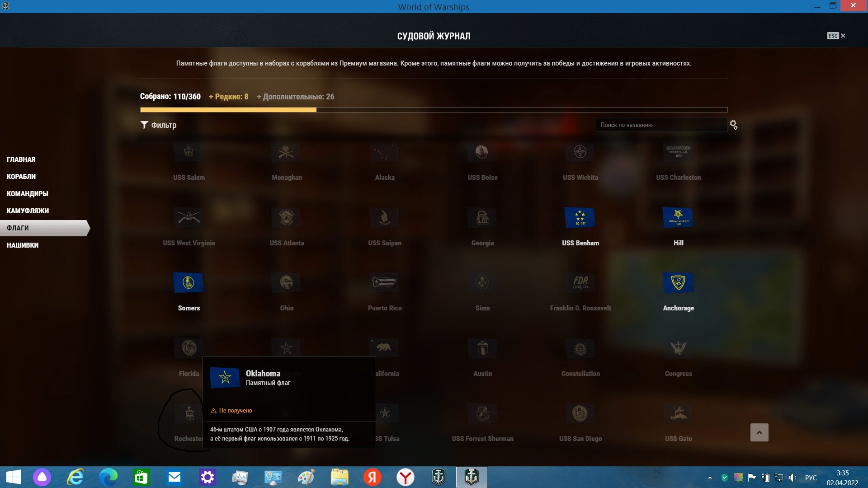868x488 pixels.
Task: Select the Sims flag icon
Action: pyautogui.click(x=482, y=282)
